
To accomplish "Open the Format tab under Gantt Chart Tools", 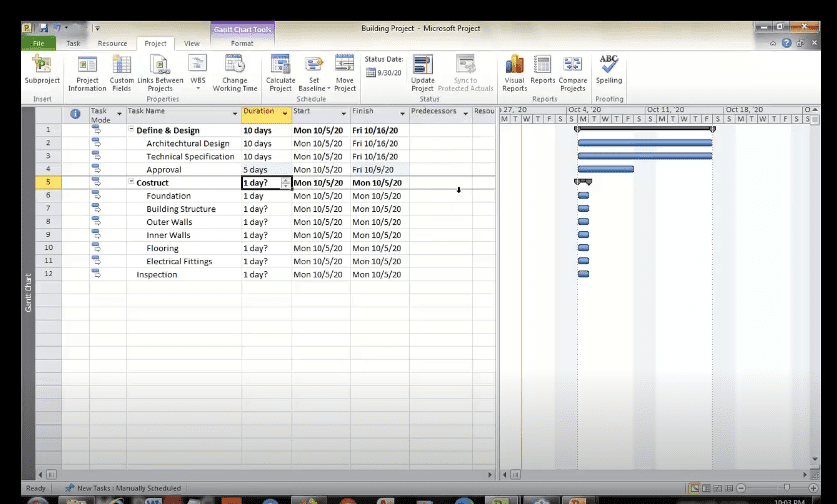I will click(242, 43).
